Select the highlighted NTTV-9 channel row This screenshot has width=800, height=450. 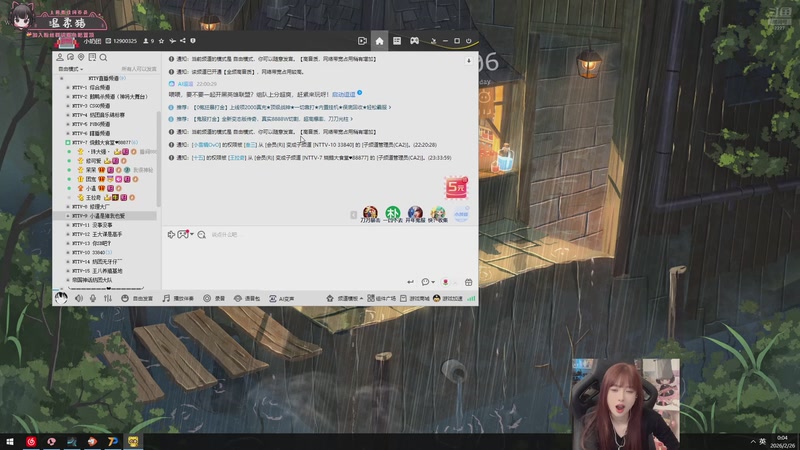coord(105,216)
